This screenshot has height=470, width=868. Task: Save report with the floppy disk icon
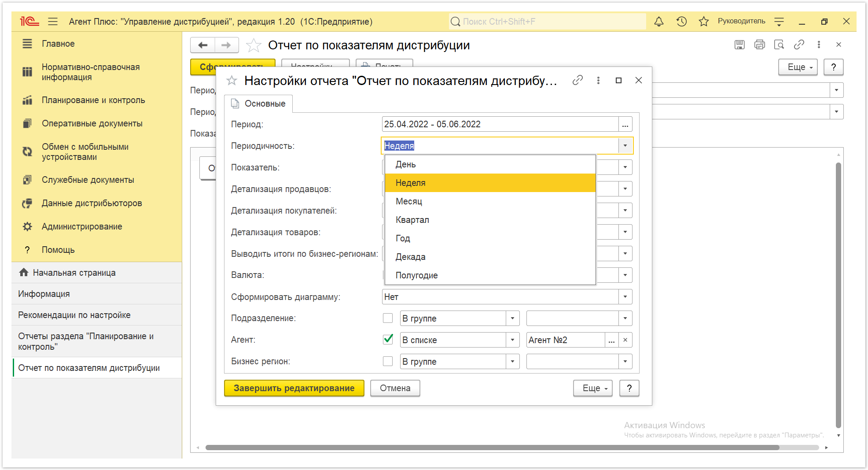[739, 44]
